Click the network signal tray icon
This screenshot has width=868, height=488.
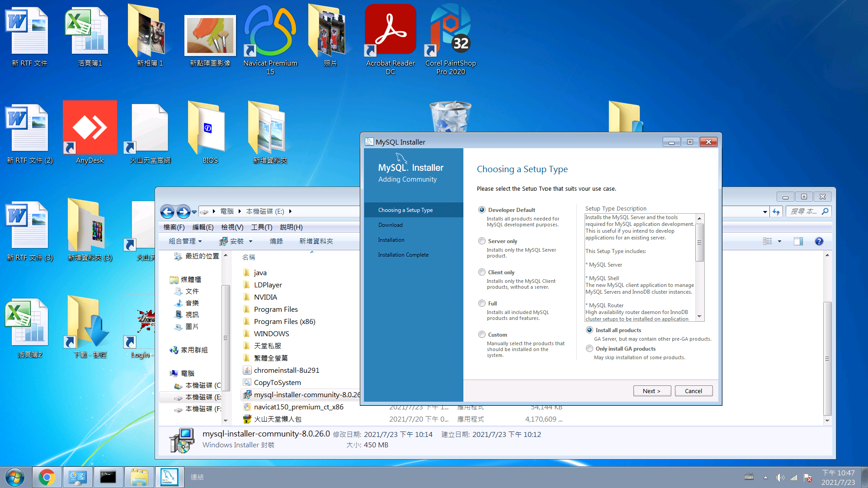click(x=794, y=477)
